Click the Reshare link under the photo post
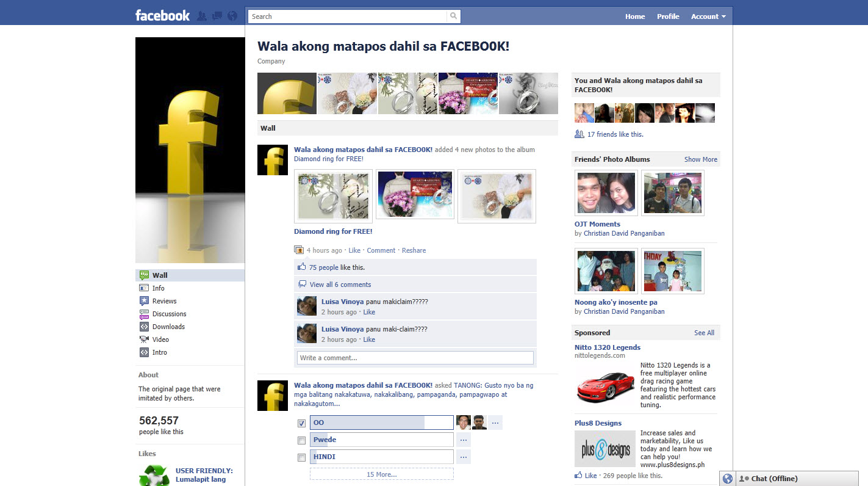Screen dimensions: 868x486 [414, 250]
